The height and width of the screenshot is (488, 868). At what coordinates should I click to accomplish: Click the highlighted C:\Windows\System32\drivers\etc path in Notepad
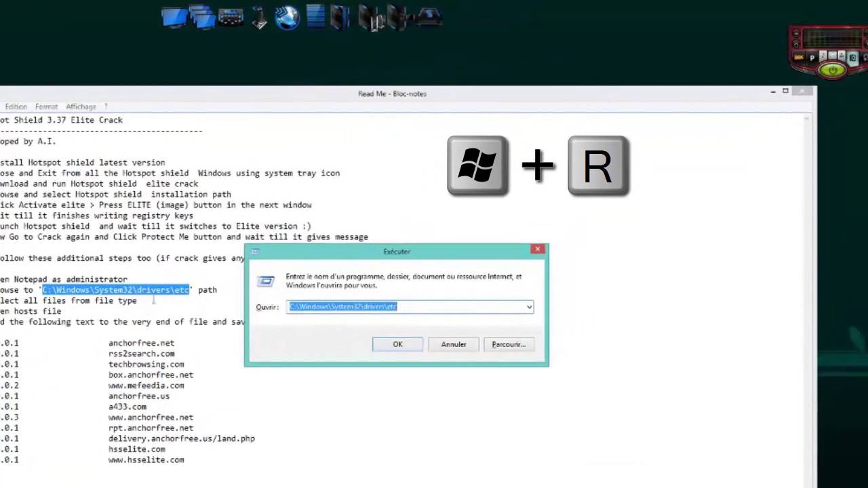(116, 290)
